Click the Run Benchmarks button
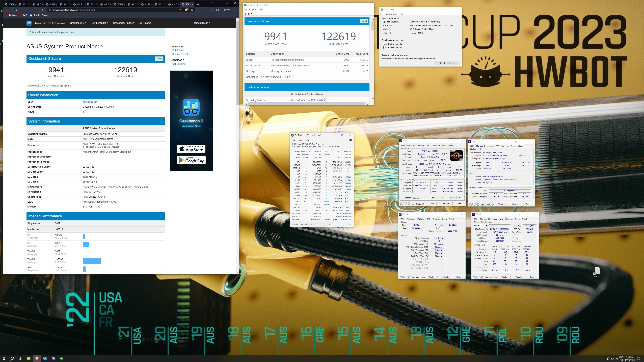This screenshot has width=644, height=362. tap(447, 63)
